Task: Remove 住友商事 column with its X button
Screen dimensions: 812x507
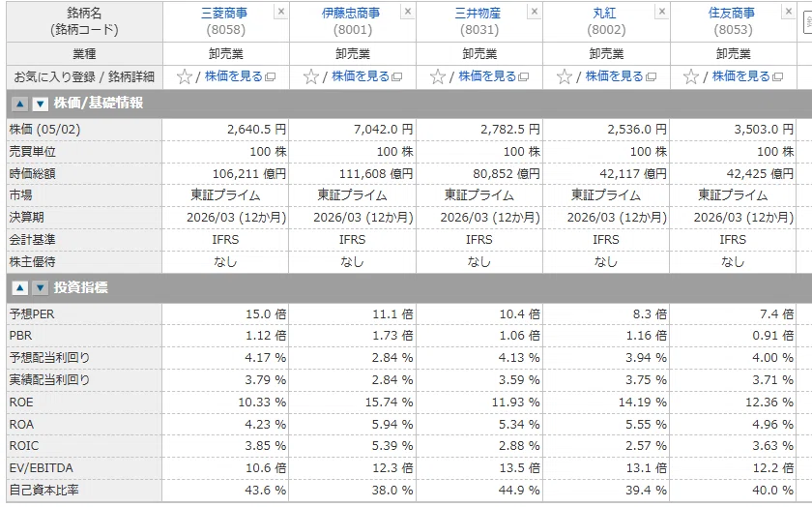Action: click(x=788, y=12)
